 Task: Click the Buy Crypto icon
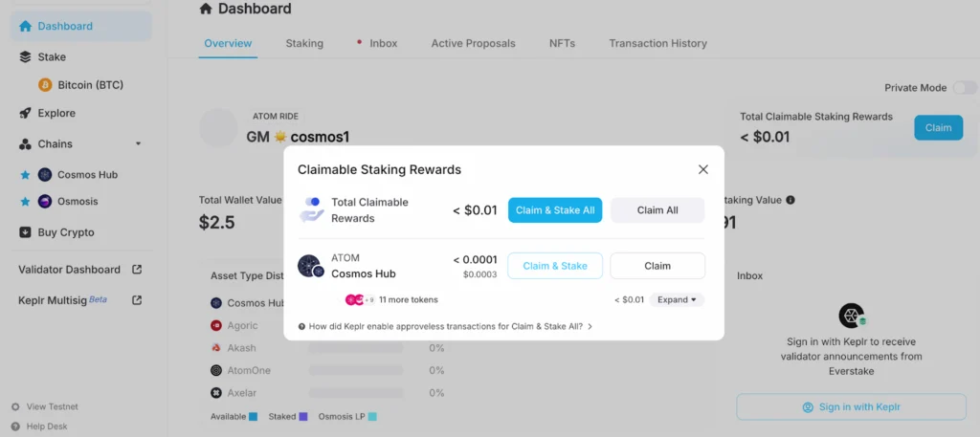click(x=26, y=232)
